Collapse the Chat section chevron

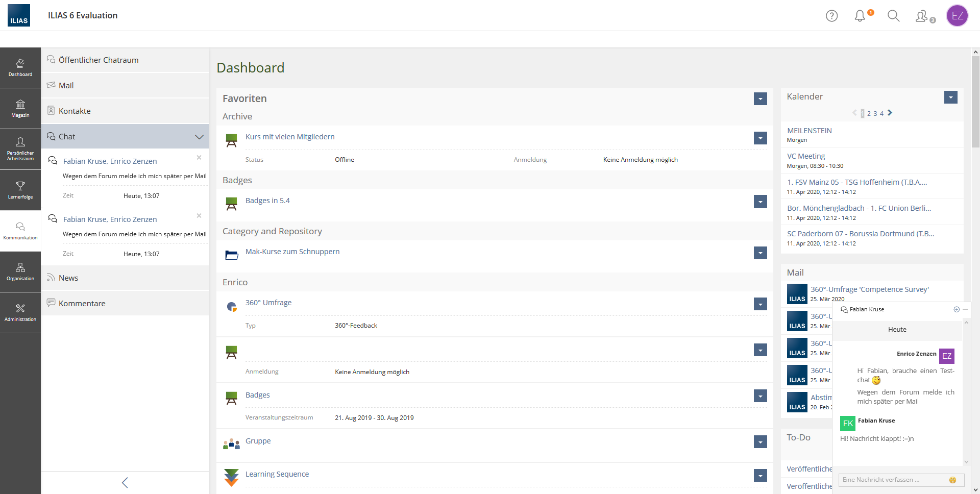coord(199,137)
